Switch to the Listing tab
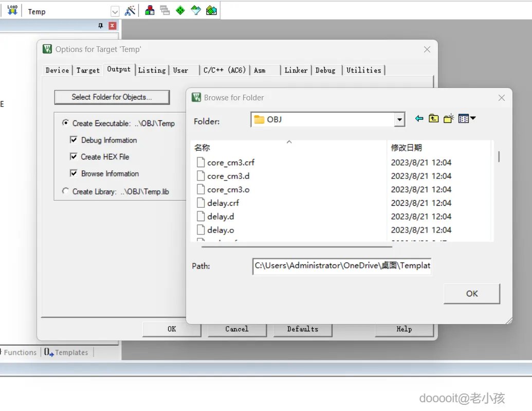This screenshot has width=532, height=411. pyautogui.click(x=152, y=70)
